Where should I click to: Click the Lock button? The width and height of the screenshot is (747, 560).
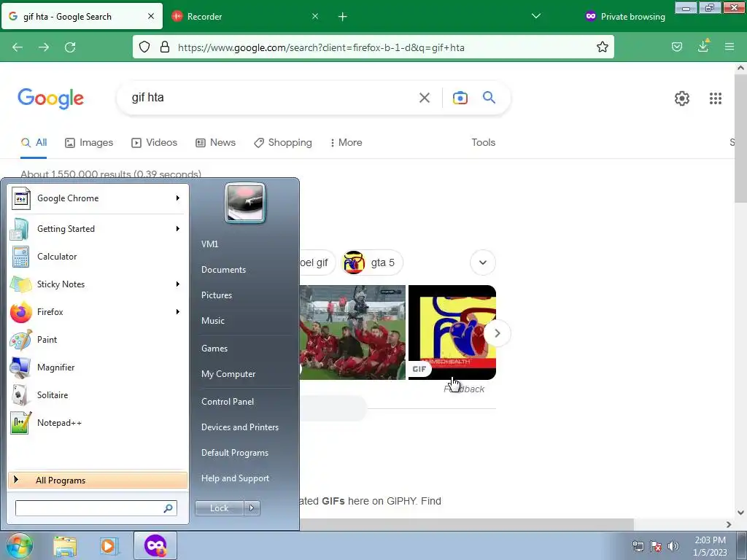[220, 508]
